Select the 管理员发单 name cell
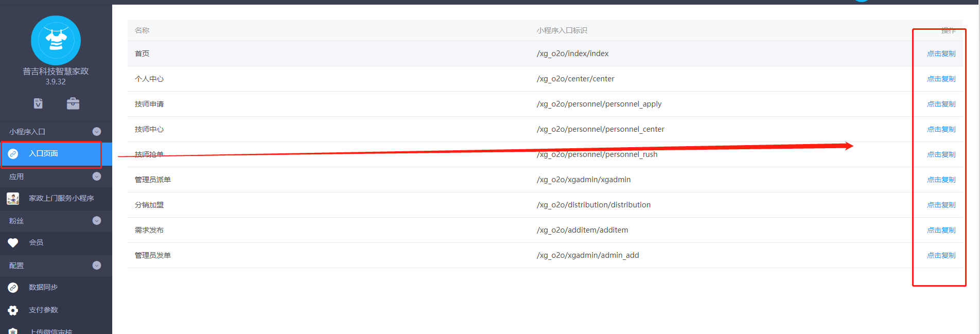Viewport: 980px width, 334px height. [153, 255]
